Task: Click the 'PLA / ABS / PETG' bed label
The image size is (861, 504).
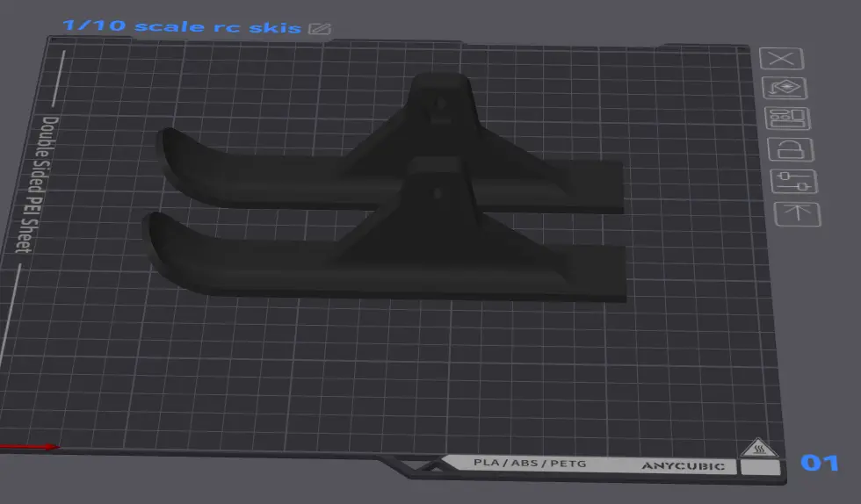Action: (530, 463)
